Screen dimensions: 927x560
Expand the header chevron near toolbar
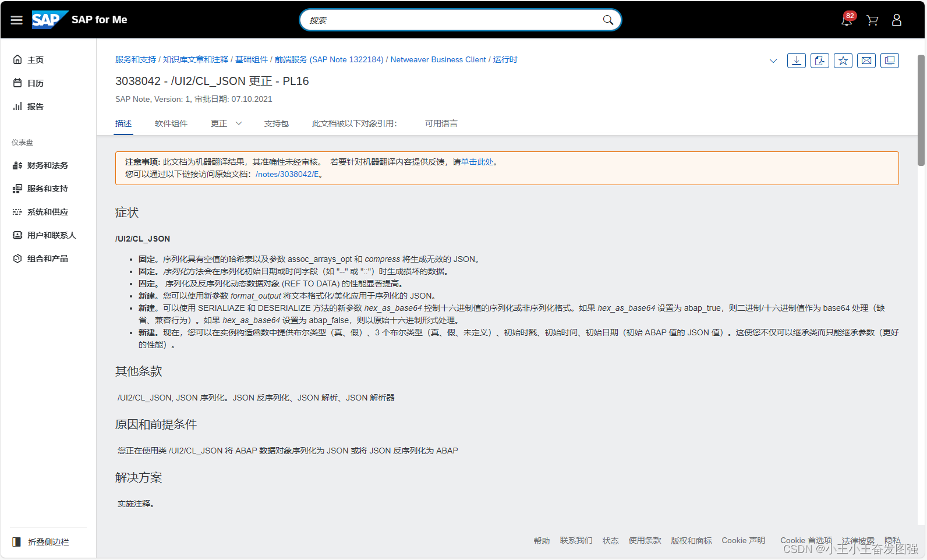(x=773, y=61)
